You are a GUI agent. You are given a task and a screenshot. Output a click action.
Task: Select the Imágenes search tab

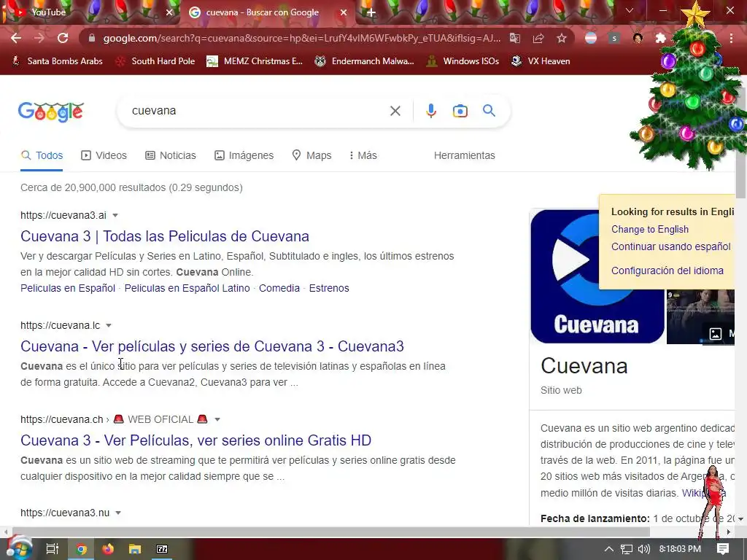tap(244, 155)
